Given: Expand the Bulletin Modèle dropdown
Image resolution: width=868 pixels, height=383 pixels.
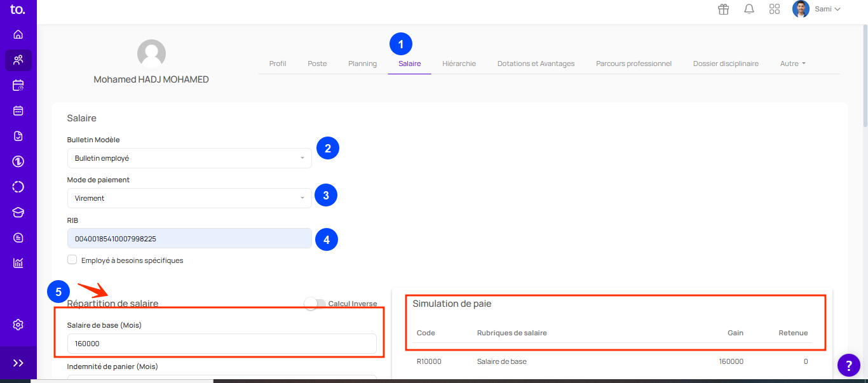Looking at the screenshot, I should coord(189,158).
